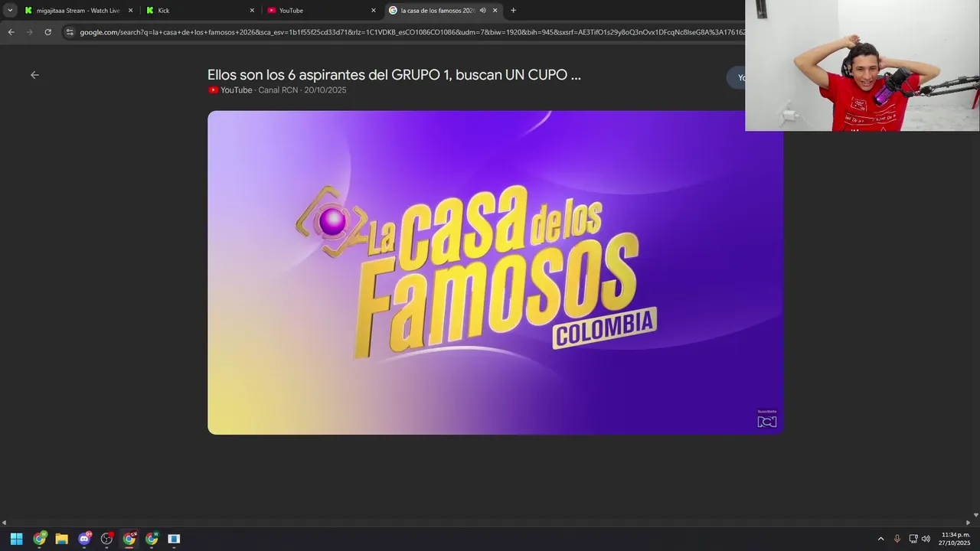Click the streamer webcam overlay
The height and width of the screenshot is (551, 980).
862,65
